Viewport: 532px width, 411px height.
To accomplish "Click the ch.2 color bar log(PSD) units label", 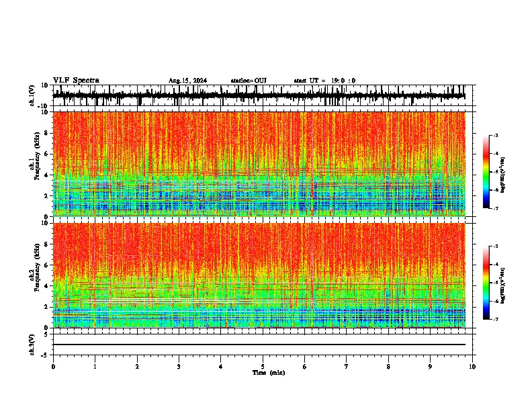I will click(x=503, y=285).
